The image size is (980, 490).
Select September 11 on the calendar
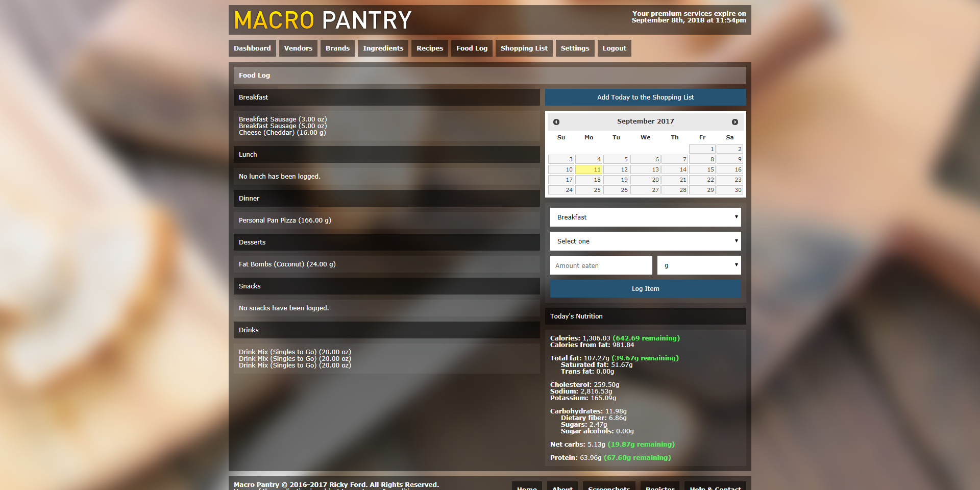pyautogui.click(x=589, y=169)
